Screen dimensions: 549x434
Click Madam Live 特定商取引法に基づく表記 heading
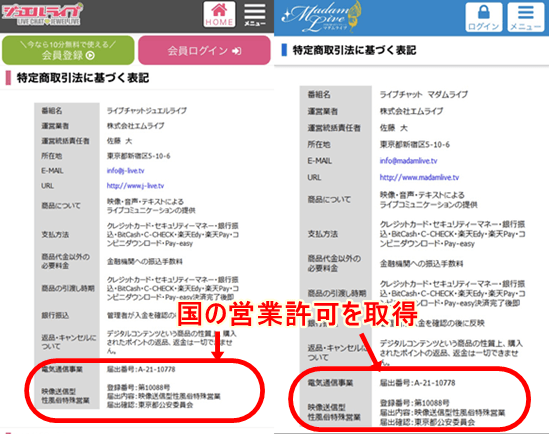point(354,50)
